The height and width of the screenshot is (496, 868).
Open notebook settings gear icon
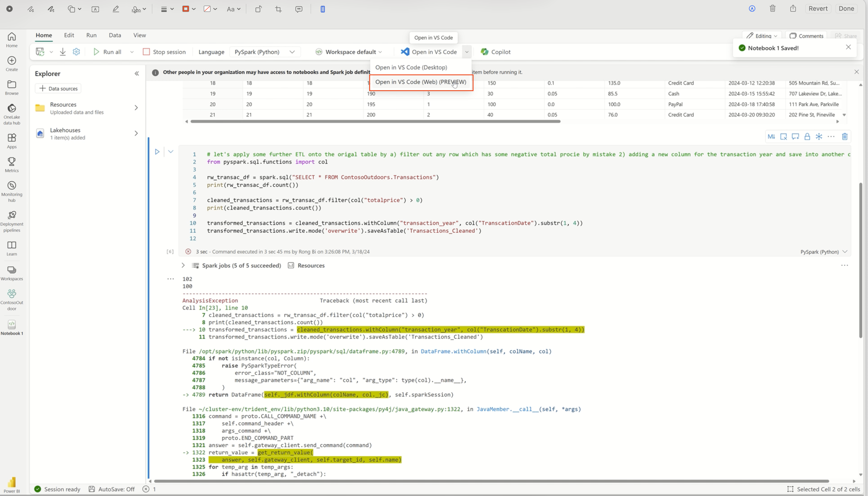pos(76,52)
